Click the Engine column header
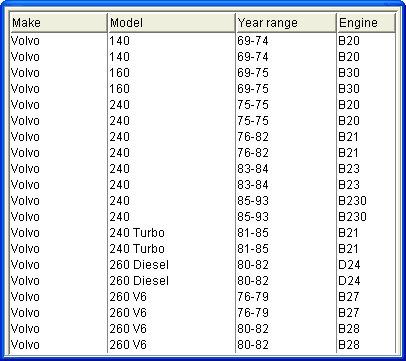 click(x=366, y=23)
